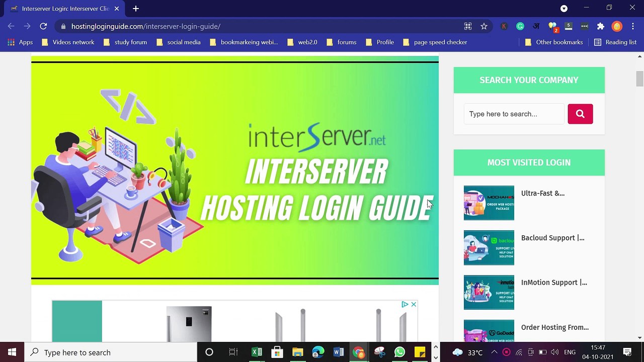This screenshot has width=644, height=362.
Task: Open Microsoft Store from taskbar
Action: pyautogui.click(x=277, y=352)
